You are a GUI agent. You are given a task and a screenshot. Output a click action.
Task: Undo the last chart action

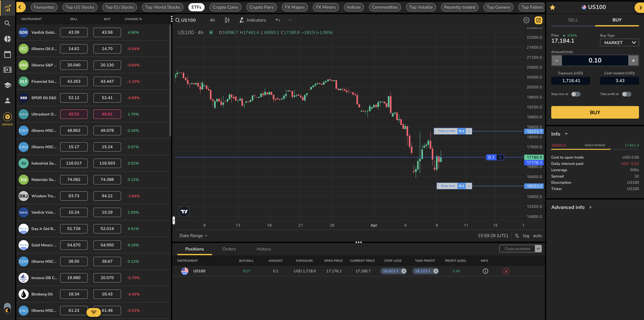[x=278, y=20]
